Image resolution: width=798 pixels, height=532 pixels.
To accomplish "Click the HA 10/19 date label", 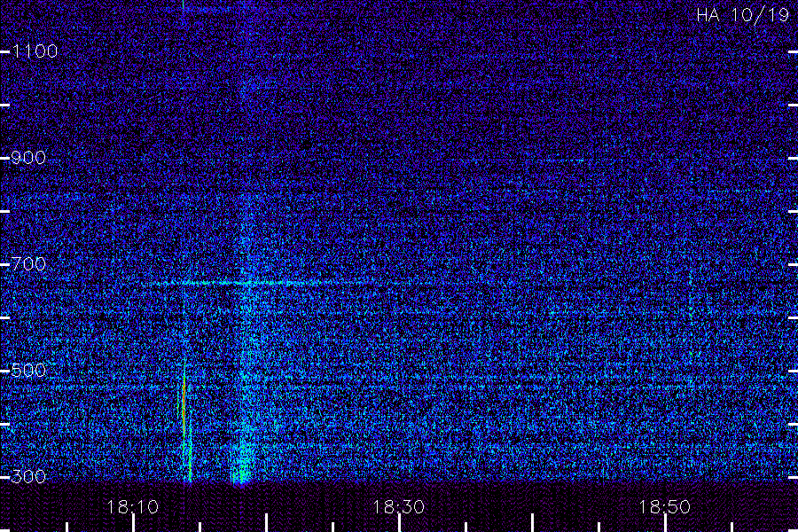I will coord(742,15).
